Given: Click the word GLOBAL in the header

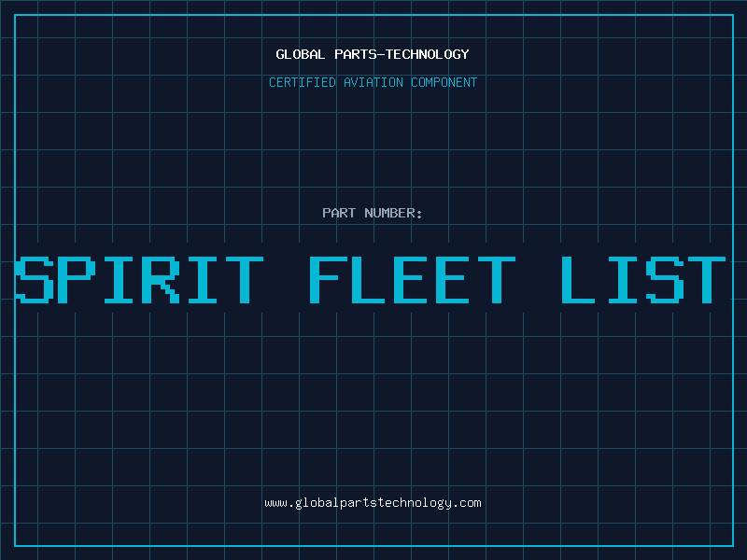Looking at the screenshot, I should click(x=301, y=54).
